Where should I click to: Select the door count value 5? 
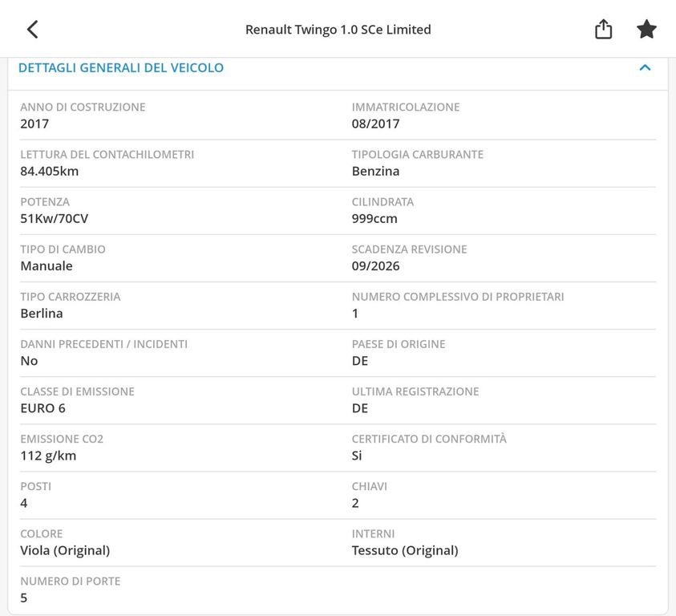tap(24, 598)
